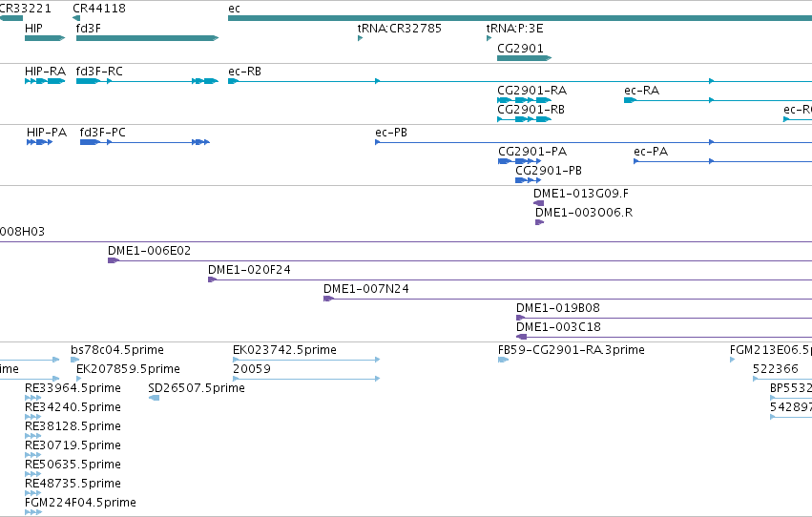Click the EK023742.5prime EST label
The height and width of the screenshot is (517, 812).
point(284,350)
